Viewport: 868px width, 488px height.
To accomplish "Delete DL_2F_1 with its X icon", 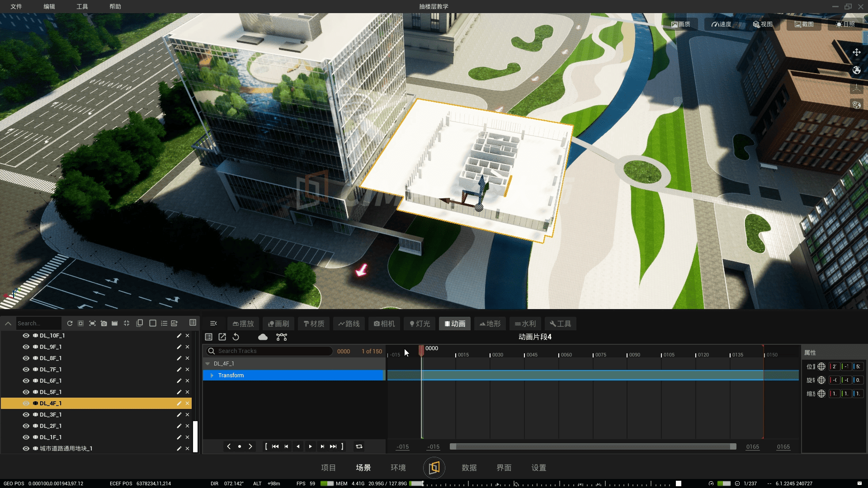I will (x=187, y=426).
